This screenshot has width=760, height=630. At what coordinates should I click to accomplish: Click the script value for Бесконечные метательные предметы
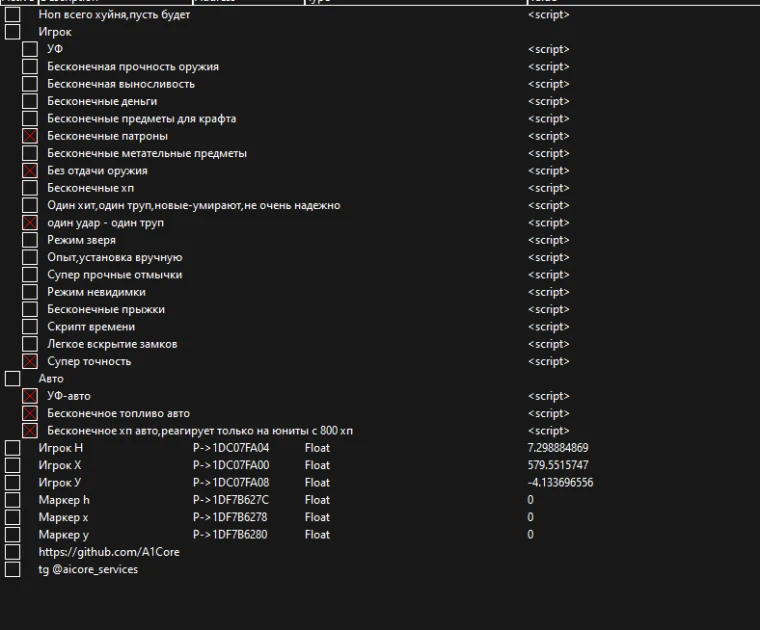click(548, 153)
